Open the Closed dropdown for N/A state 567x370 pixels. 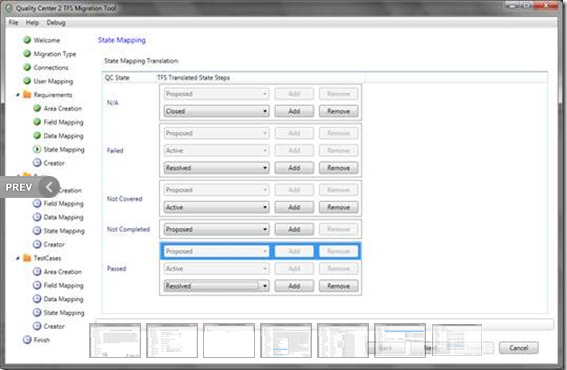(x=216, y=111)
